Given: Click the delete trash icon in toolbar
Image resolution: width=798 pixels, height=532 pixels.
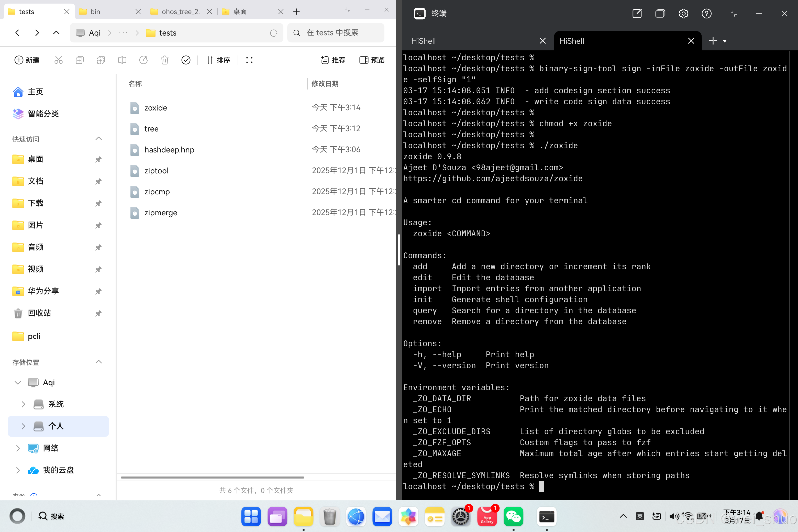Looking at the screenshot, I should click(x=164, y=60).
